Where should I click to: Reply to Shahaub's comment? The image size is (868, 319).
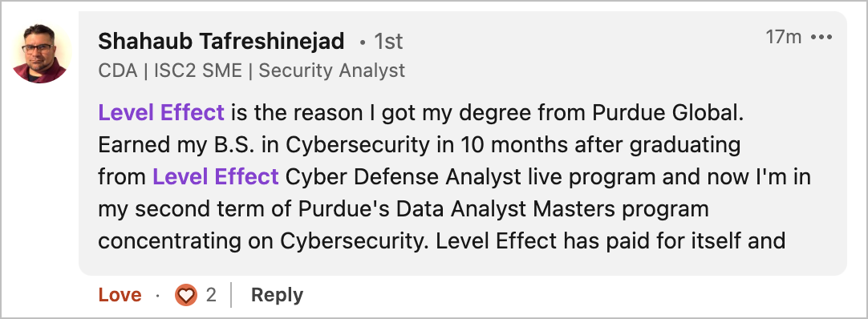[277, 295]
